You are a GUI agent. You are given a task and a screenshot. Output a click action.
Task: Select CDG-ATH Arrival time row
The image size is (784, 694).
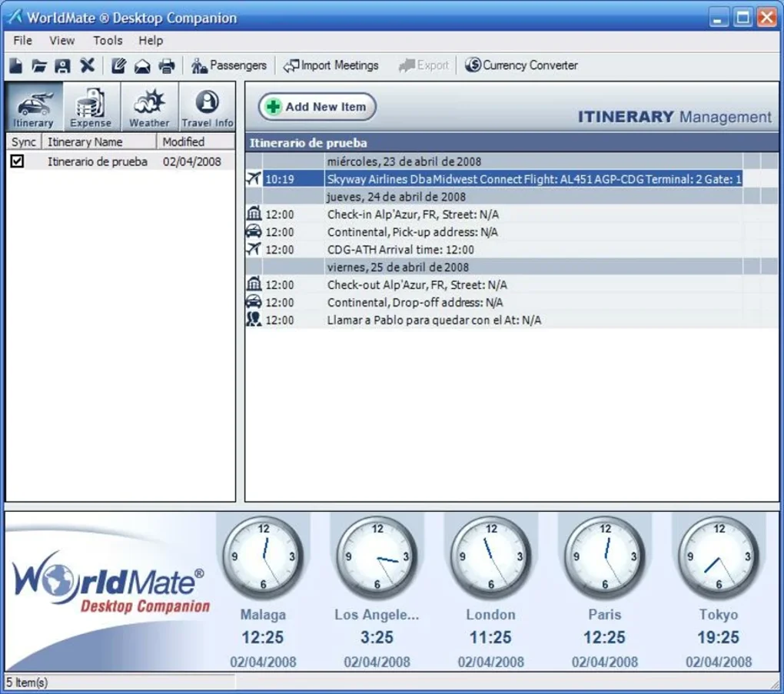pos(511,250)
